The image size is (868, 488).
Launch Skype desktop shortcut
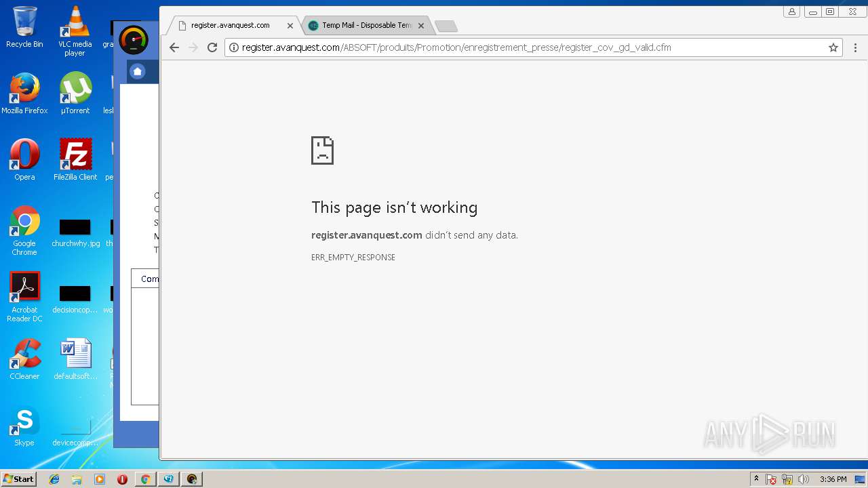(24, 426)
